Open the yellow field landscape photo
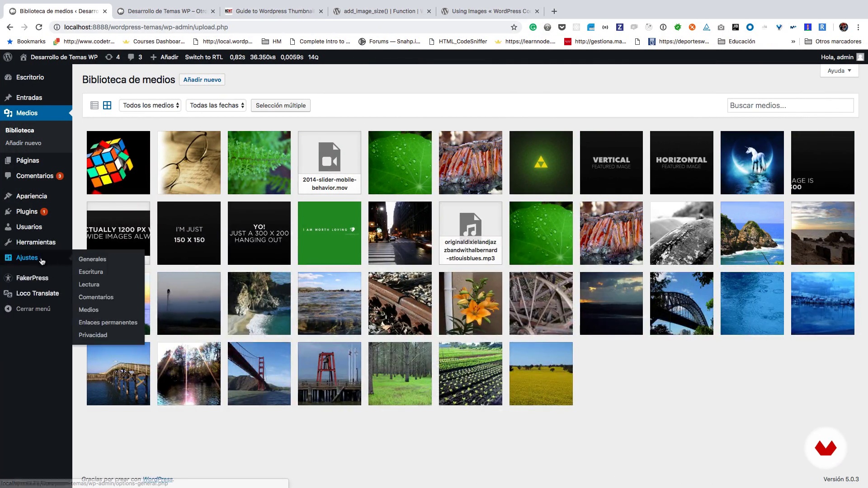 tap(541, 374)
